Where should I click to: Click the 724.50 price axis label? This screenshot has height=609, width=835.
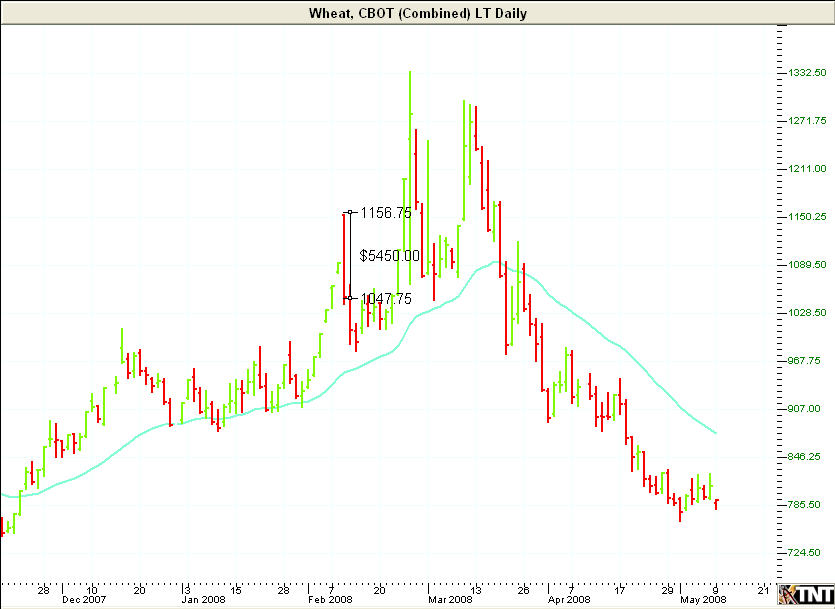805,552
